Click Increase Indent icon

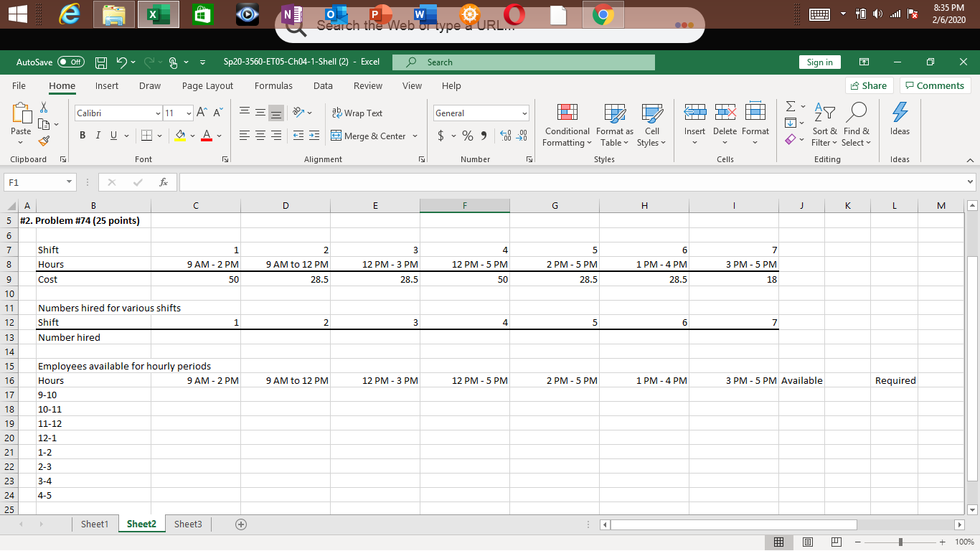pyautogui.click(x=314, y=136)
